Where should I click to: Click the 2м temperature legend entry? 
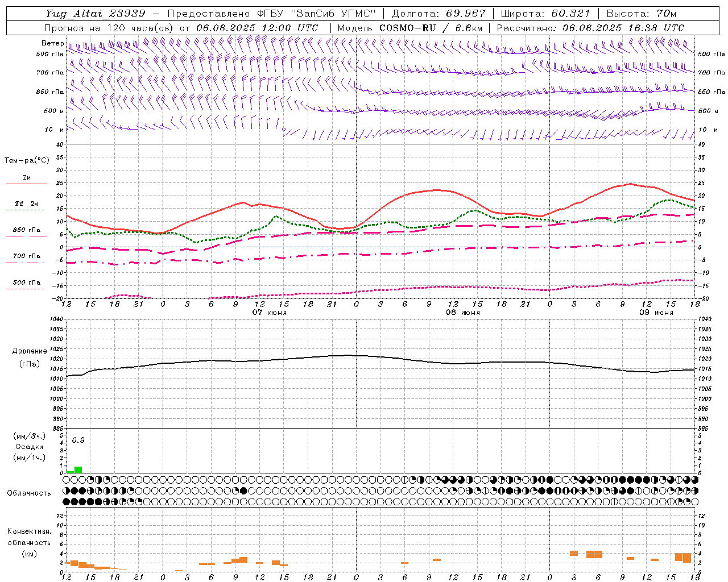tap(27, 177)
